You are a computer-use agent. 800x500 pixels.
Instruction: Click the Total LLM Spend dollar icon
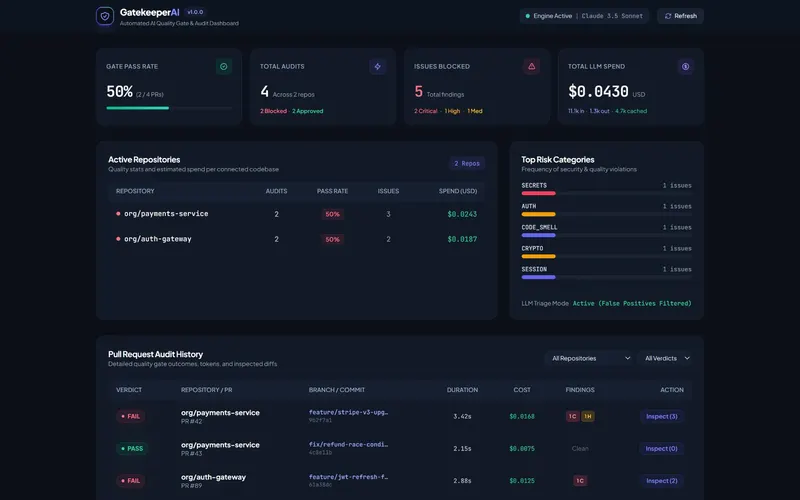(685, 66)
